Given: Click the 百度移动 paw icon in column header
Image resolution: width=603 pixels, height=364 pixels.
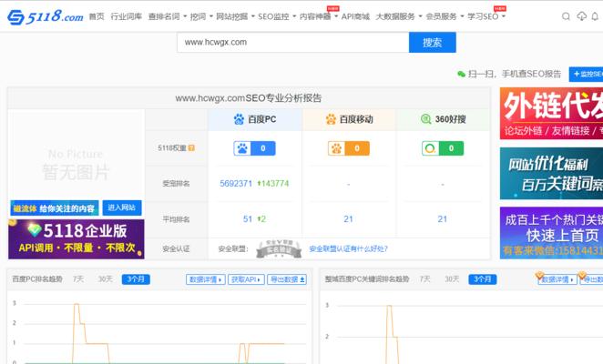Looking at the screenshot, I should pyautogui.click(x=331, y=119).
